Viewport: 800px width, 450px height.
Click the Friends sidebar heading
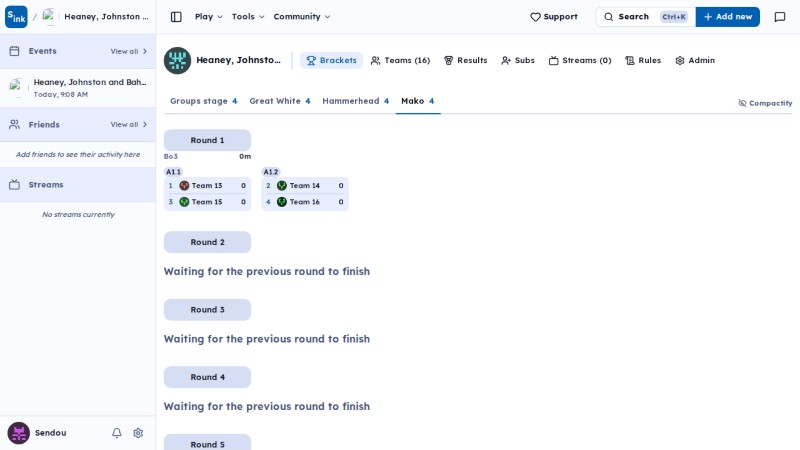[44, 124]
